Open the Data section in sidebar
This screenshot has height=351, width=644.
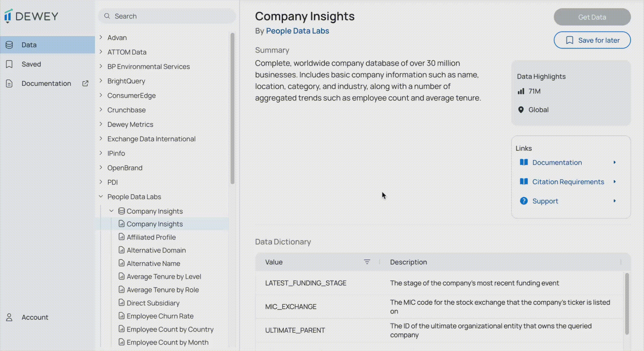click(x=47, y=45)
